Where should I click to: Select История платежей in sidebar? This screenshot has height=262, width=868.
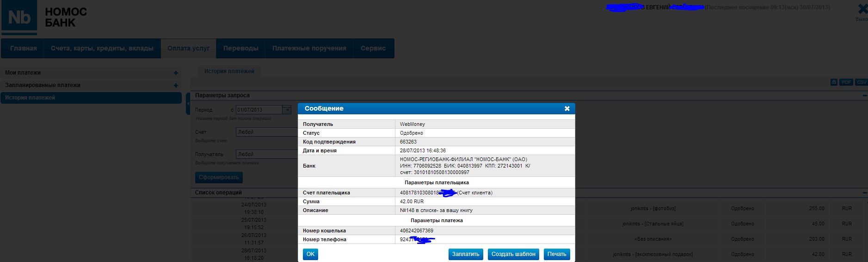[91, 98]
